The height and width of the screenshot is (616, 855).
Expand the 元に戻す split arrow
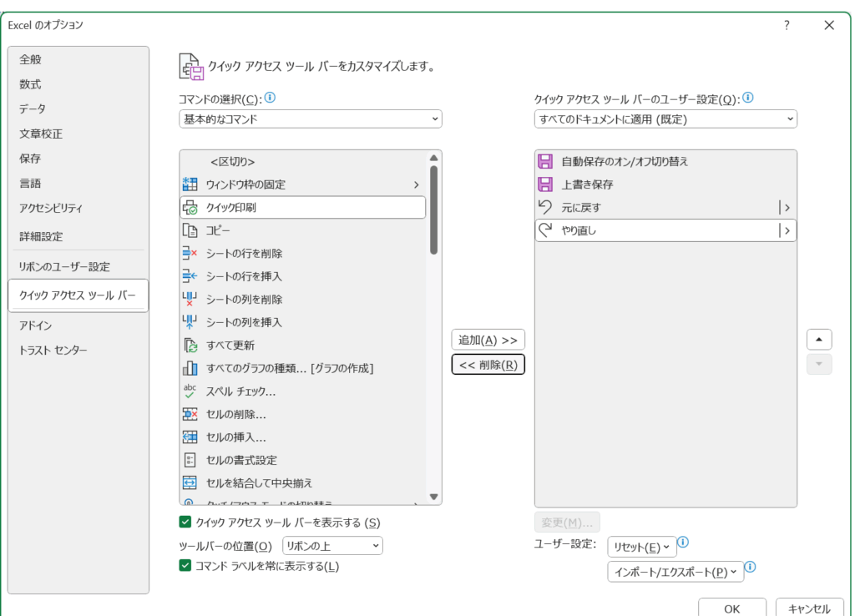click(787, 208)
